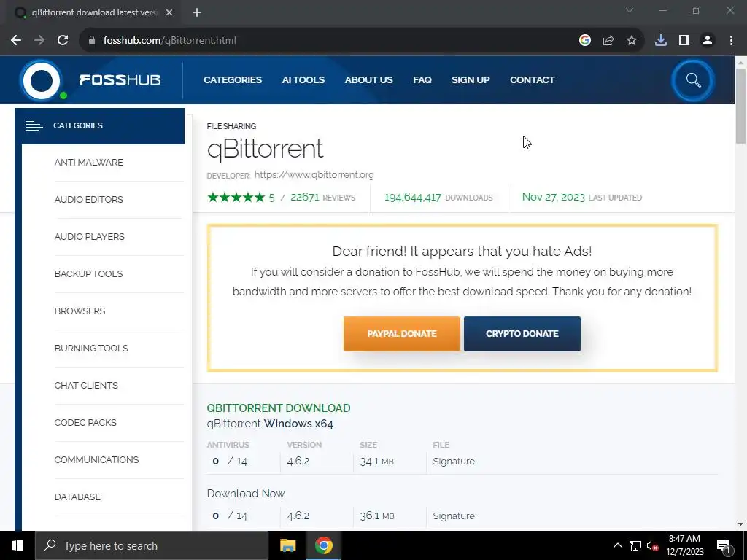Screen dimensions: 747x560
Task: Click the qBittorrent Windows x64 download link
Action: [x=270, y=424]
